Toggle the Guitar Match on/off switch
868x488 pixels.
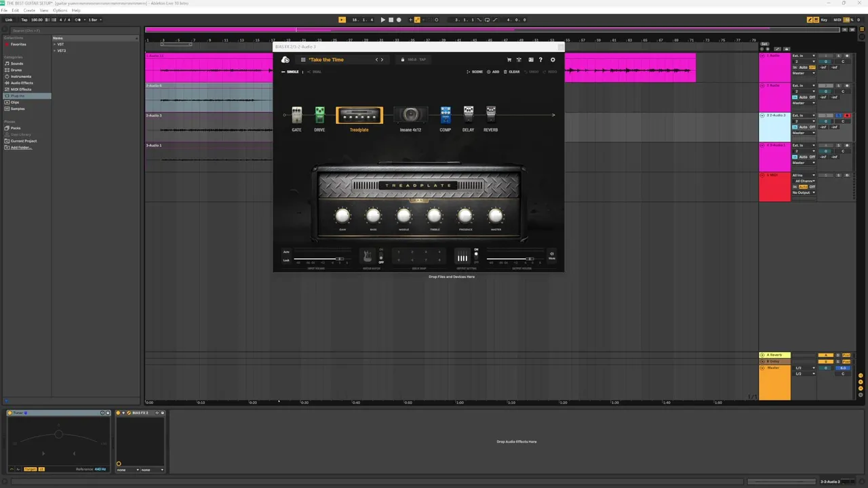pyautogui.click(x=381, y=256)
